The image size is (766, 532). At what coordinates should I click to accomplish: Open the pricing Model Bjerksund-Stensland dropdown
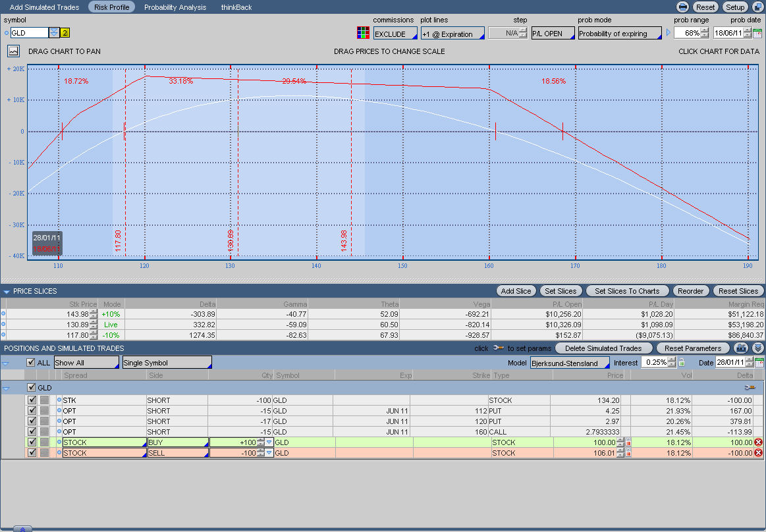click(x=570, y=363)
